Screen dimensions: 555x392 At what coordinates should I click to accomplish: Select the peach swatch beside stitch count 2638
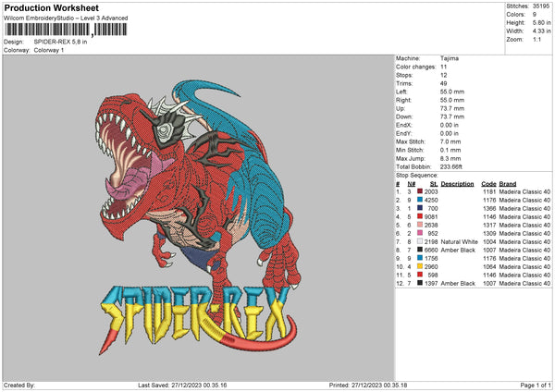point(420,225)
